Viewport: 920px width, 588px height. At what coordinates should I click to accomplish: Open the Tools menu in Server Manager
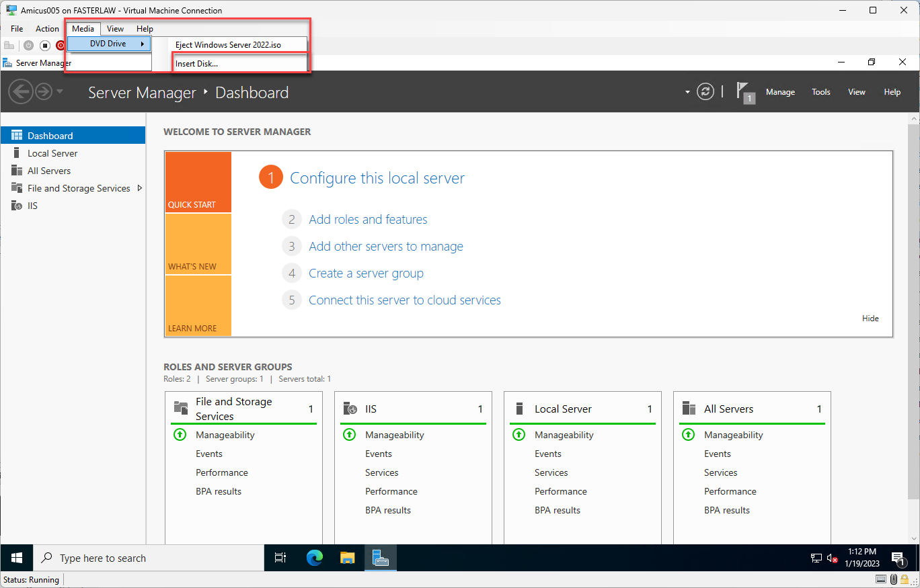[x=821, y=92]
